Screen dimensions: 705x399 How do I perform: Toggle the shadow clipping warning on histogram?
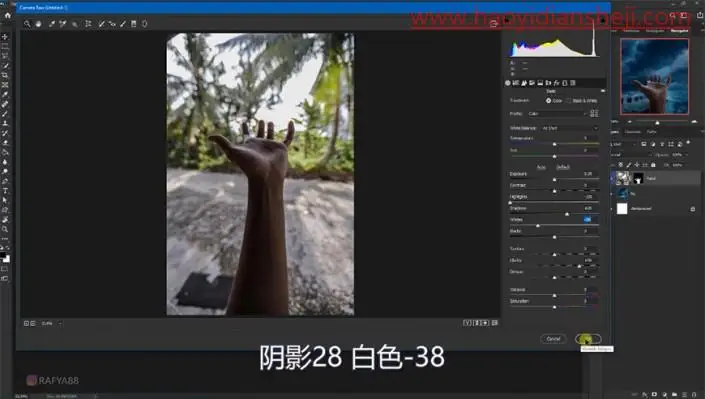pos(507,19)
